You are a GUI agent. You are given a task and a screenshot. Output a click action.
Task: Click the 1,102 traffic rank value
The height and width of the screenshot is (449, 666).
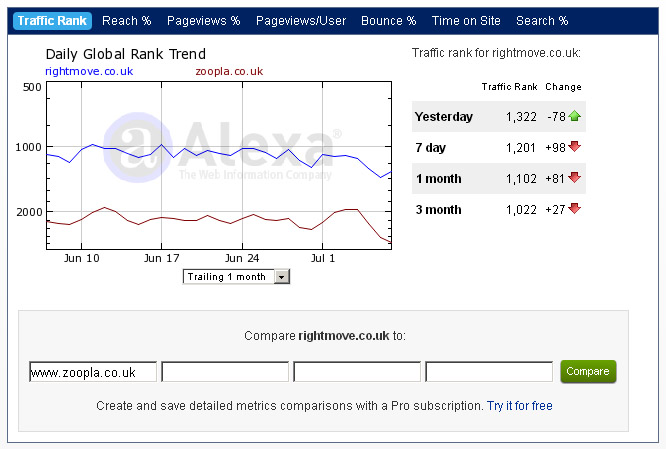[x=521, y=179]
